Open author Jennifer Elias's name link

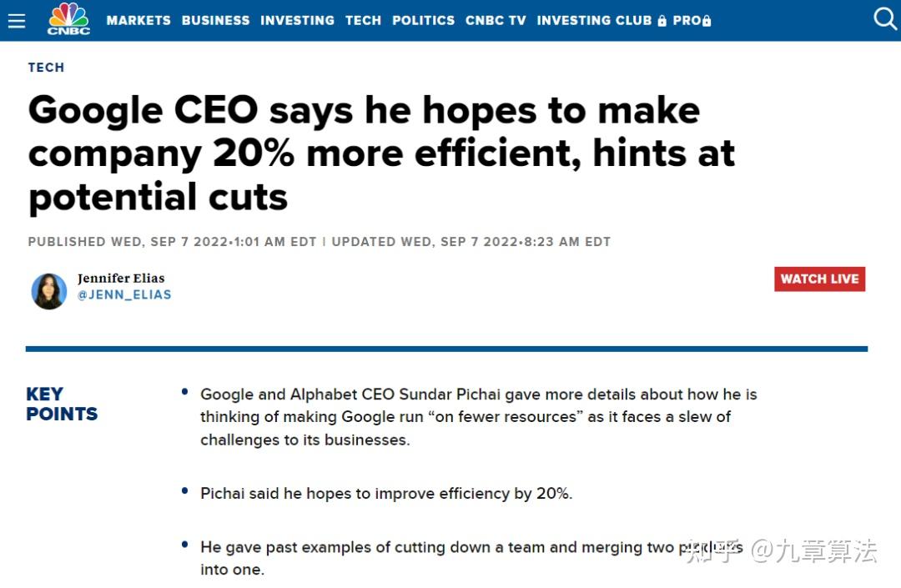(121, 279)
